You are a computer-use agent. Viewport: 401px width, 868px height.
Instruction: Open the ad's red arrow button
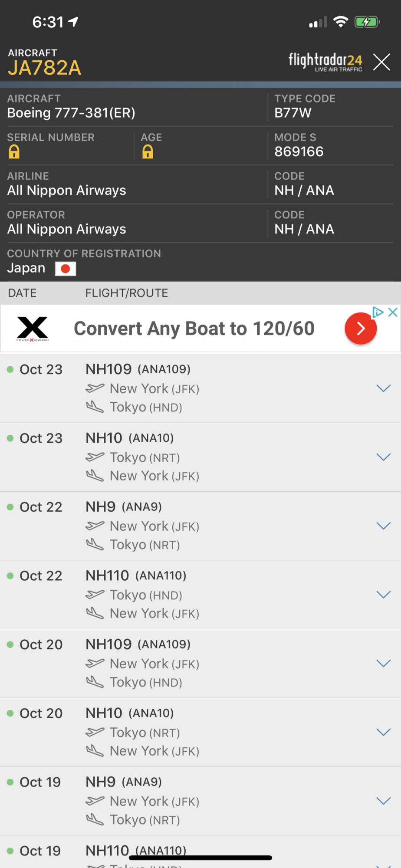click(361, 329)
